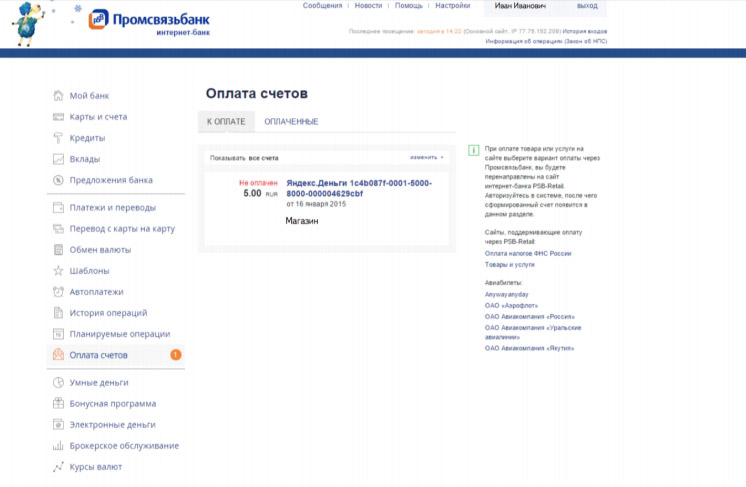
Task: Open the Вклады section
Action: tap(85, 159)
